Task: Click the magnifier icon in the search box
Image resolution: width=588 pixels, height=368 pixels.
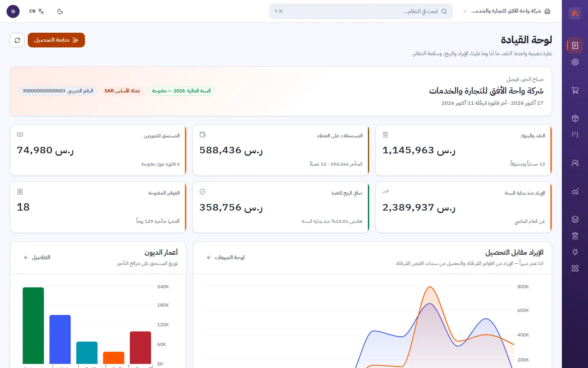Action: click(444, 11)
